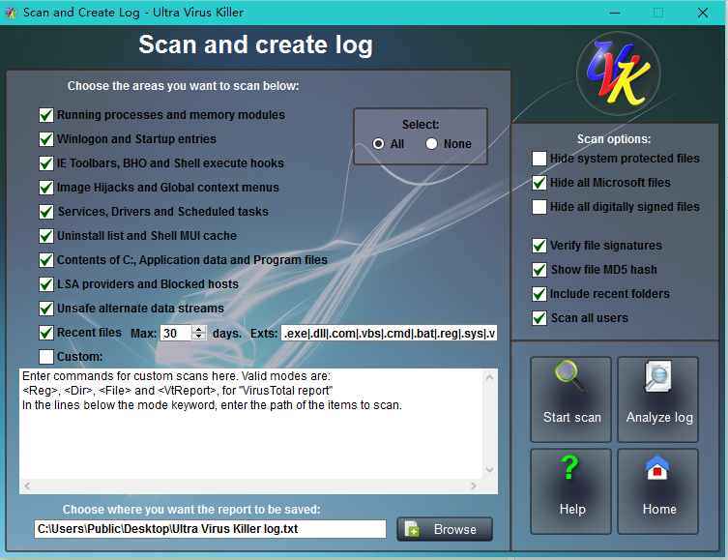The width and height of the screenshot is (728, 560).
Task: Toggle Hide all digitally signed files
Action: tap(539, 207)
